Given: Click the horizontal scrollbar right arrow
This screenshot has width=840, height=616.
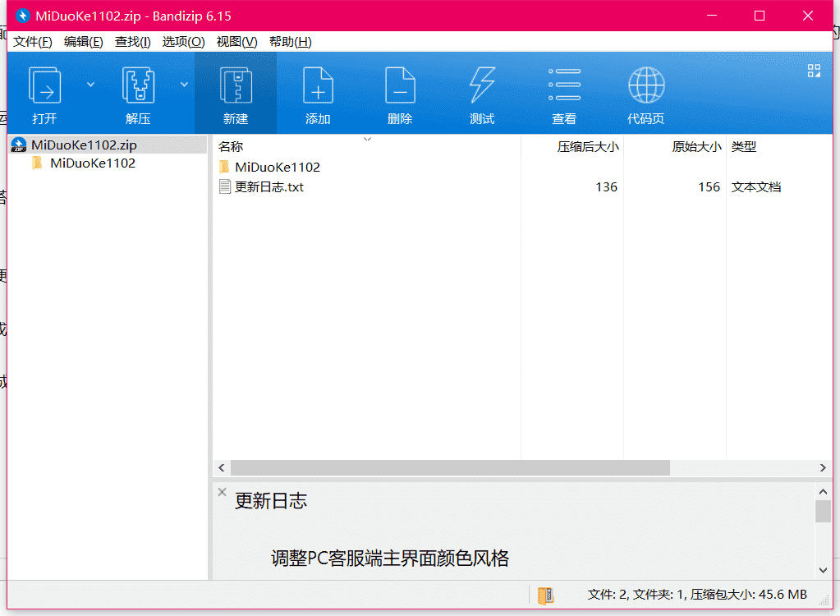Looking at the screenshot, I should click(824, 467).
